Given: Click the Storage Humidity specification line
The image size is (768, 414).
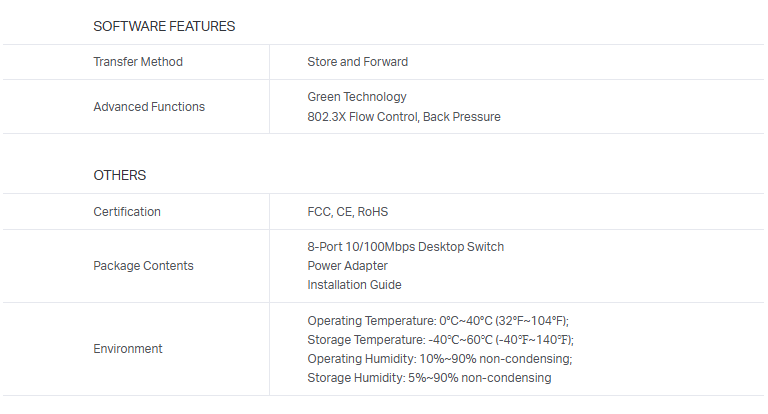Looking at the screenshot, I should coord(429,378).
